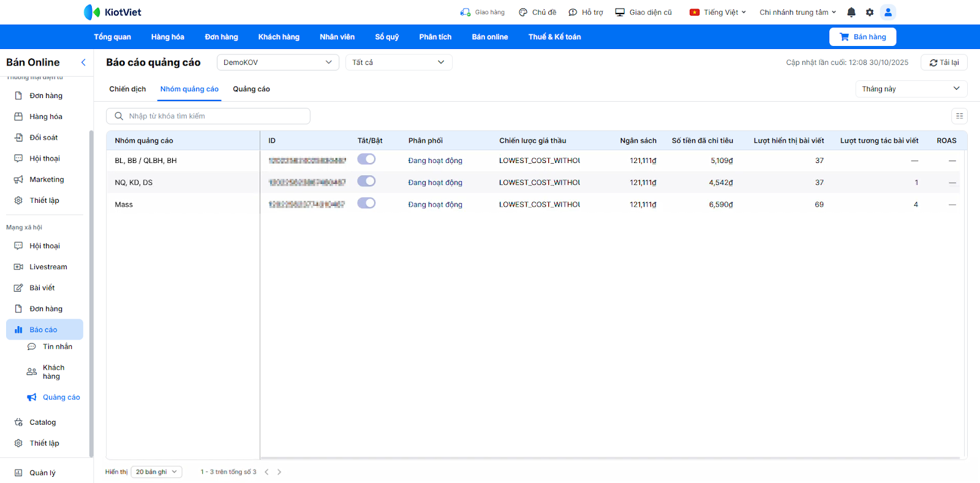Viewport: 980px width, 483px height.
Task: Click the Bán hàng button
Action: [862, 37]
